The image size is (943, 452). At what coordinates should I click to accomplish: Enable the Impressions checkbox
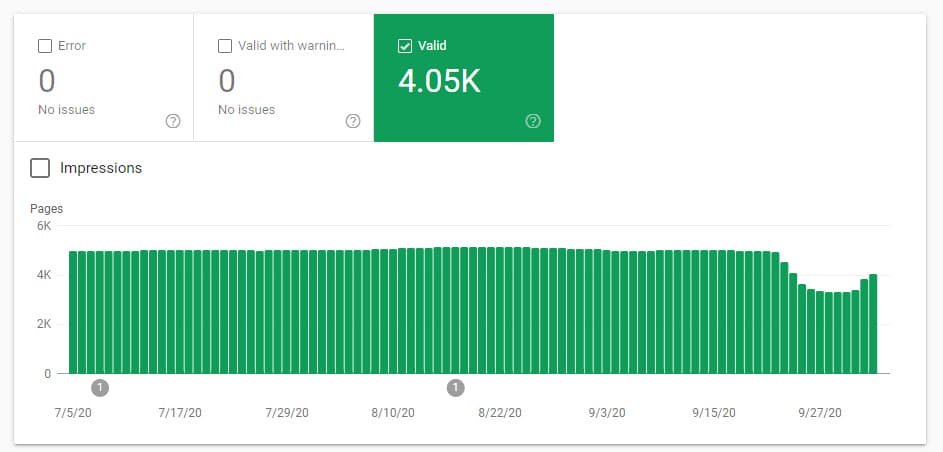(40, 168)
